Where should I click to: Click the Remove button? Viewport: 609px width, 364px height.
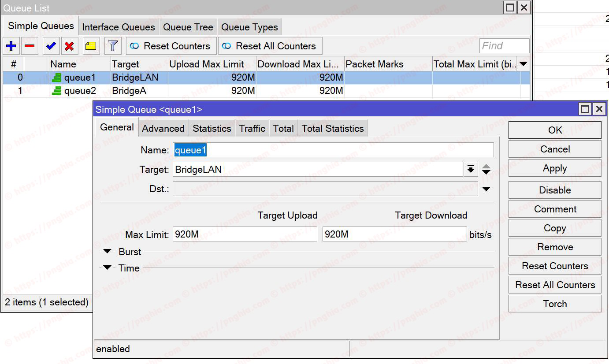click(x=555, y=247)
